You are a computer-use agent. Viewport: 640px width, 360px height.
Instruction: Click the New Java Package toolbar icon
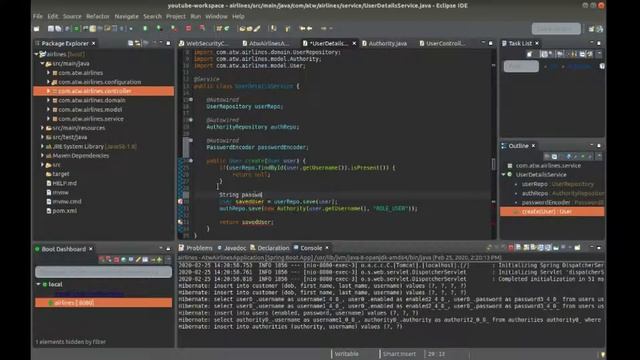(x=219, y=29)
